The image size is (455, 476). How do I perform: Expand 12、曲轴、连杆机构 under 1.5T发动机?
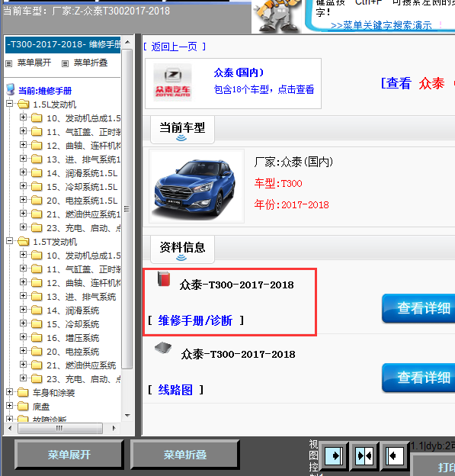[x=23, y=281]
